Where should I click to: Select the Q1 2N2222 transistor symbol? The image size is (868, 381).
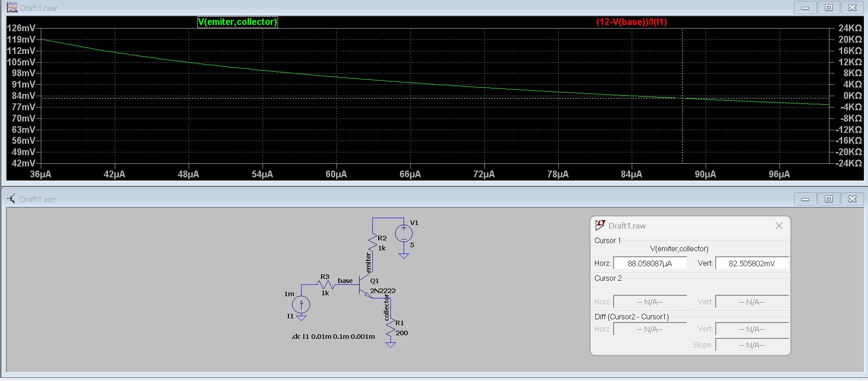(x=365, y=286)
